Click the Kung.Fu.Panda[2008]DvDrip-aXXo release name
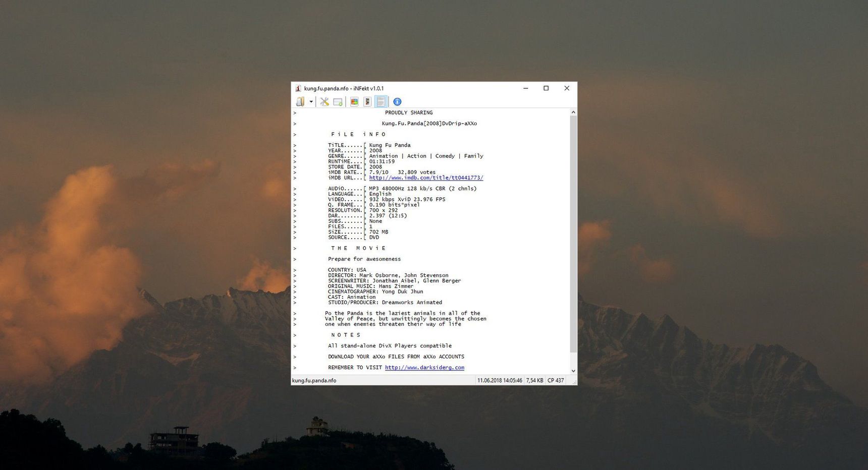 429,124
